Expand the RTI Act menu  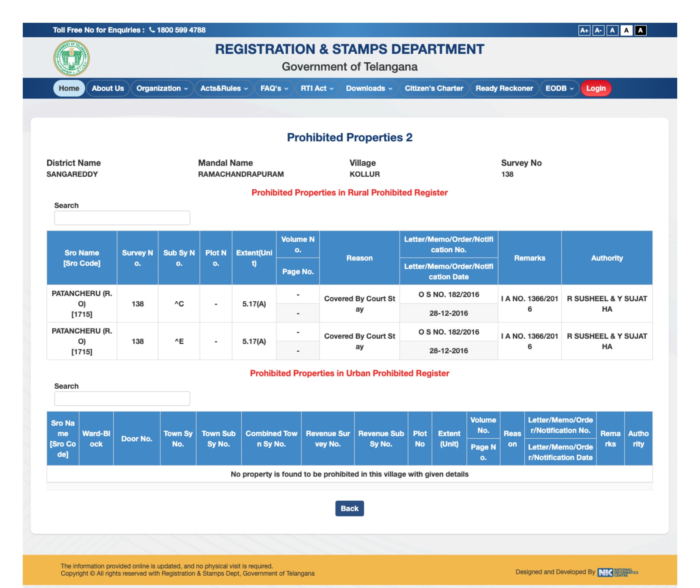317,88
